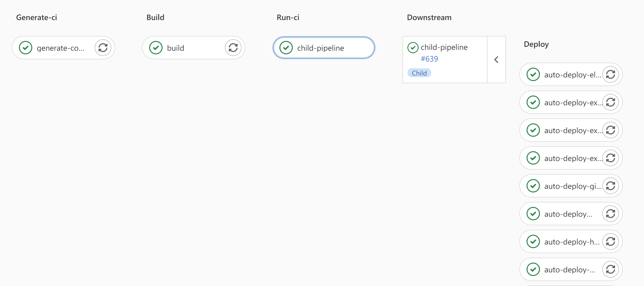
Task: Click the green check on the build job
Action: pos(156,48)
